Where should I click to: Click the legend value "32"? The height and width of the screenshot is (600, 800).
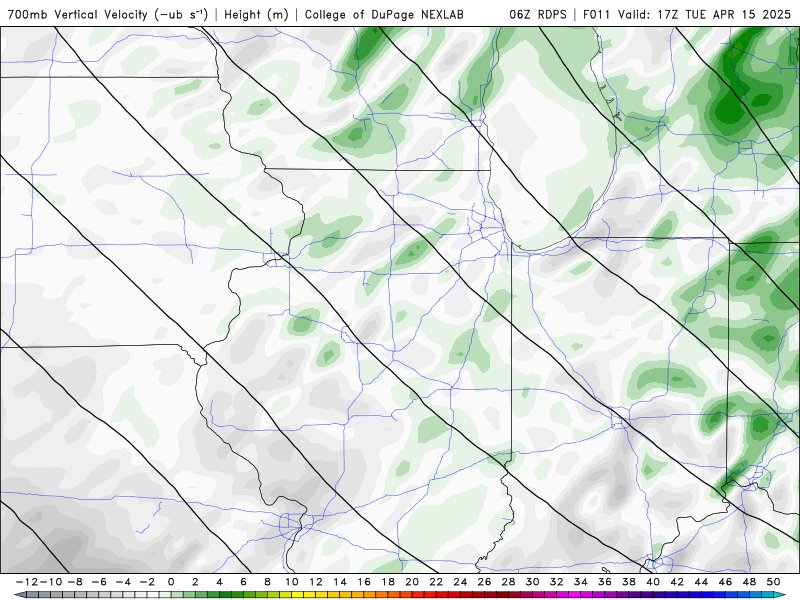(557, 582)
